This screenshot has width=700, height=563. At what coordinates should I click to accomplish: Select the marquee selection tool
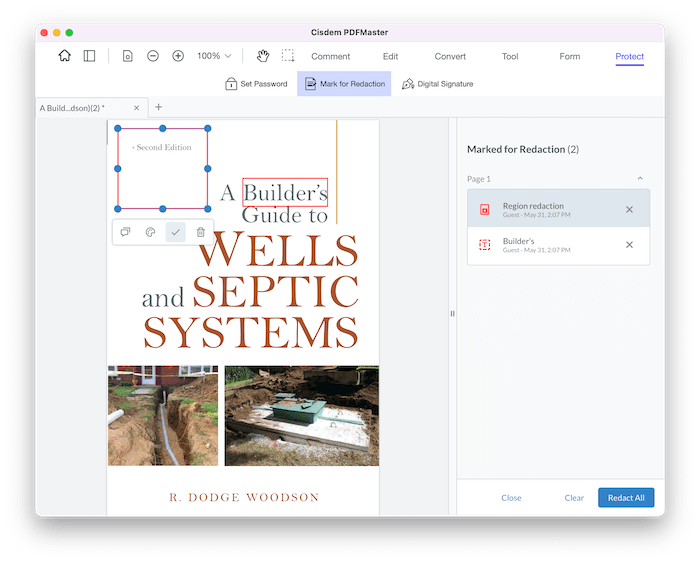pos(288,55)
